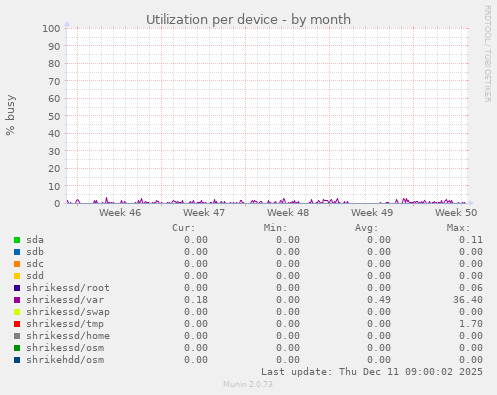Click the shrikessd/var Max value 36.40
Screen dimensions: 497x395
pyautogui.click(x=468, y=300)
